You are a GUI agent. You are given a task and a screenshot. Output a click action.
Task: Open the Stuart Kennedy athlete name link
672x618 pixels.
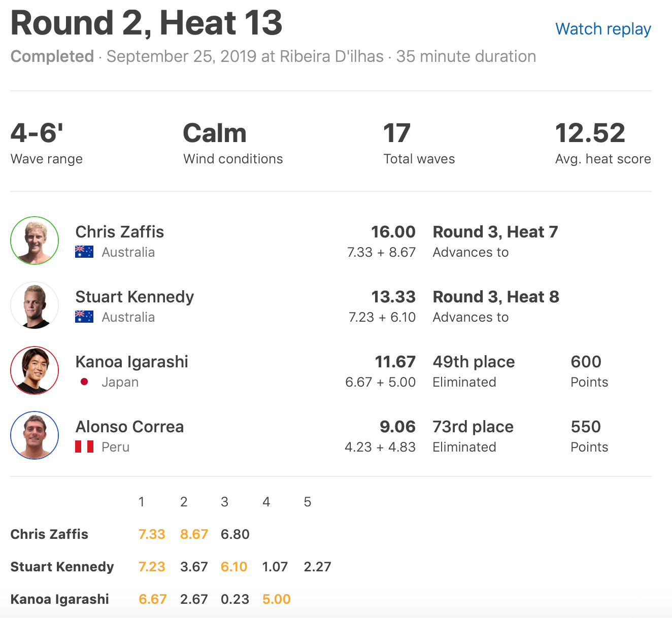pos(135,297)
